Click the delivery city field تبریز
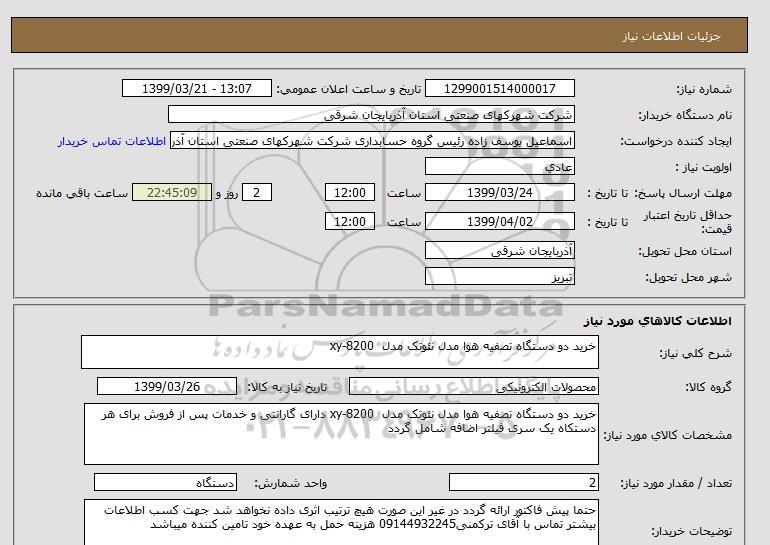This screenshot has height=545, width=770. tap(499, 277)
